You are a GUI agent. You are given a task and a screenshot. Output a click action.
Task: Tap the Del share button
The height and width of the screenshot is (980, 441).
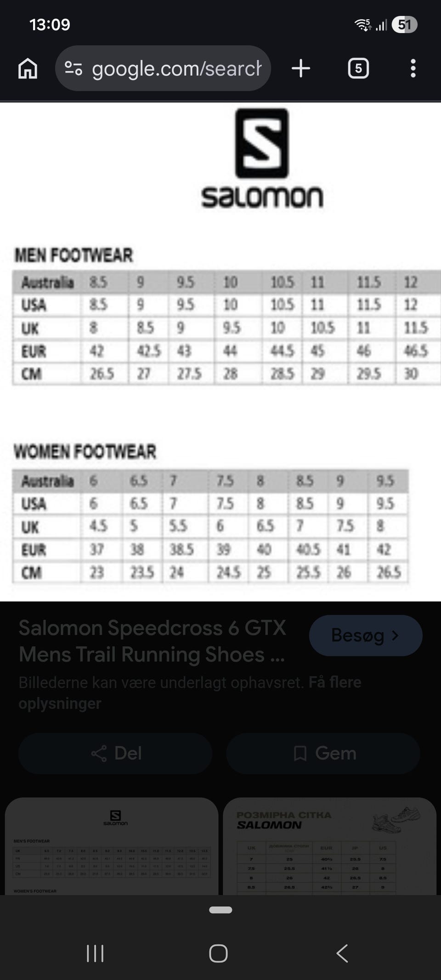[x=115, y=753]
